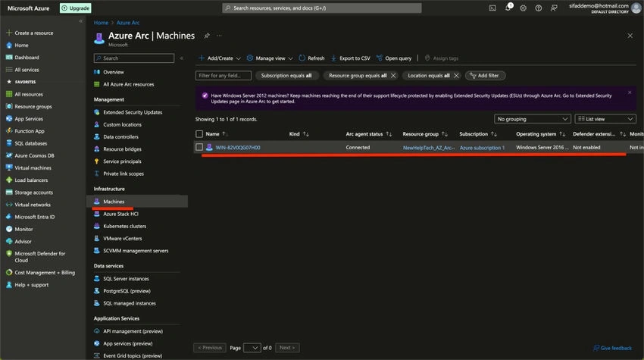Focus the Filter for any field box

224,76
